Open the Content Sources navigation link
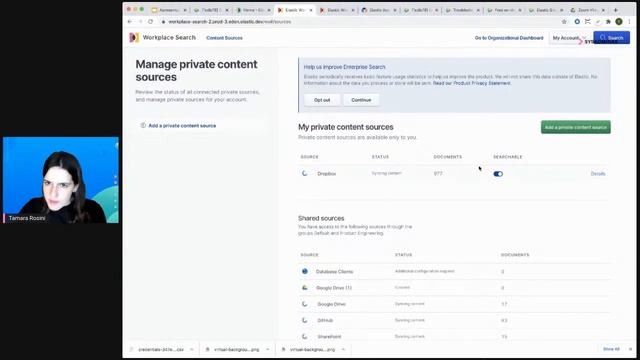Viewport: 640px width, 360px height. click(224, 38)
